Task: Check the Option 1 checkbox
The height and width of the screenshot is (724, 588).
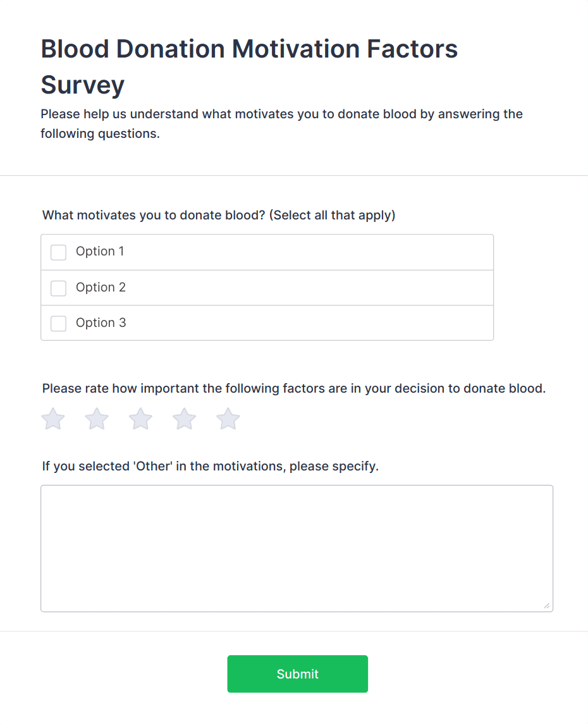Action: tap(58, 252)
